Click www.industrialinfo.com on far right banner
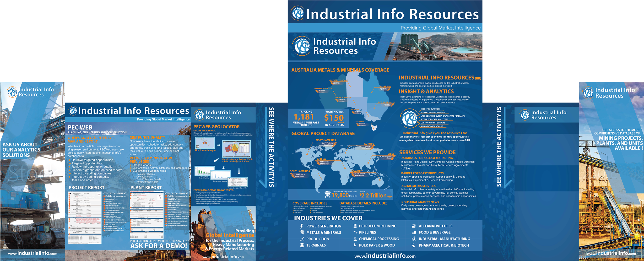The height and width of the screenshot is (261, 644). click(x=611, y=253)
